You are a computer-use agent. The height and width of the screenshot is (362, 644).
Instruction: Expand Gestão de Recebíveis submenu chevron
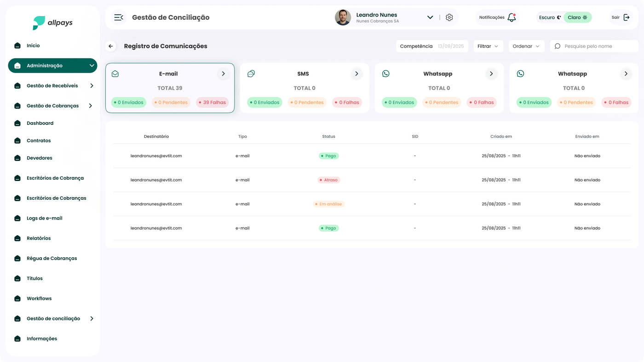pyautogui.click(x=92, y=86)
